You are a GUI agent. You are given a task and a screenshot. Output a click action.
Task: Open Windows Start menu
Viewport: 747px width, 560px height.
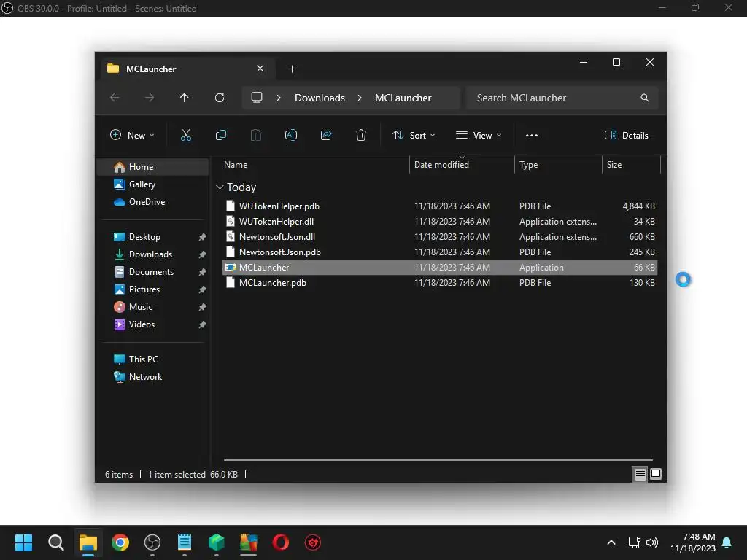[x=23, y=542]
